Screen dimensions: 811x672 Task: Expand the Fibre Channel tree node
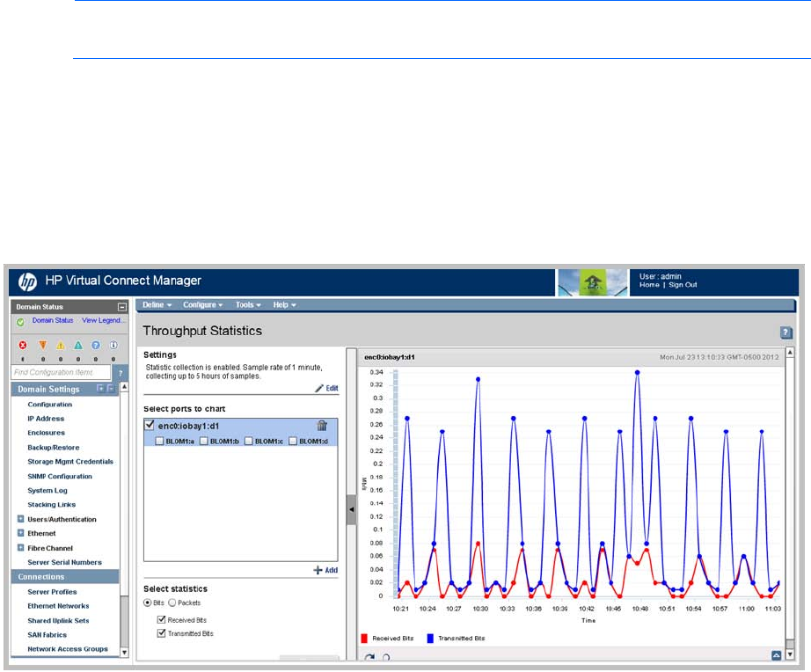click(x=20, y=548)
